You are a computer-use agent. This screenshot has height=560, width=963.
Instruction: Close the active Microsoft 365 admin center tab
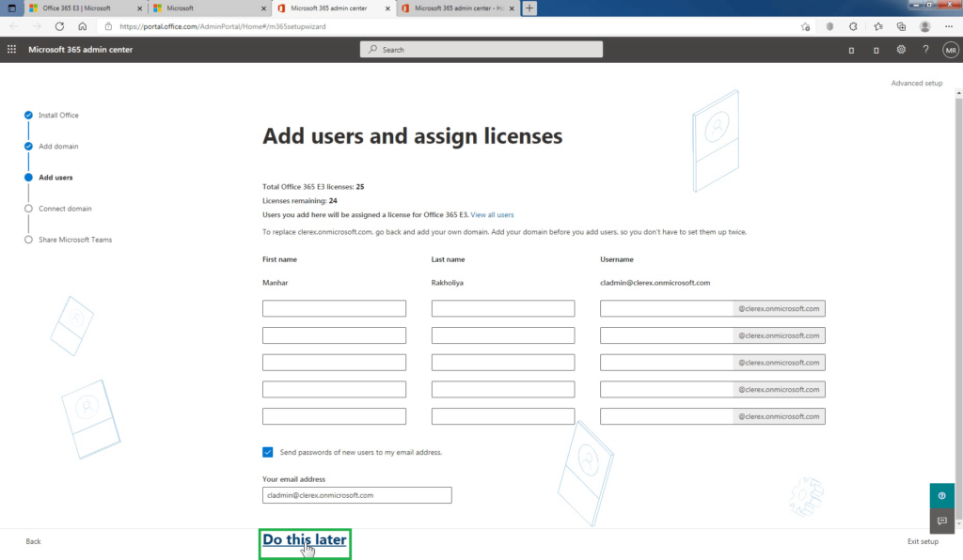coord(387,8)
